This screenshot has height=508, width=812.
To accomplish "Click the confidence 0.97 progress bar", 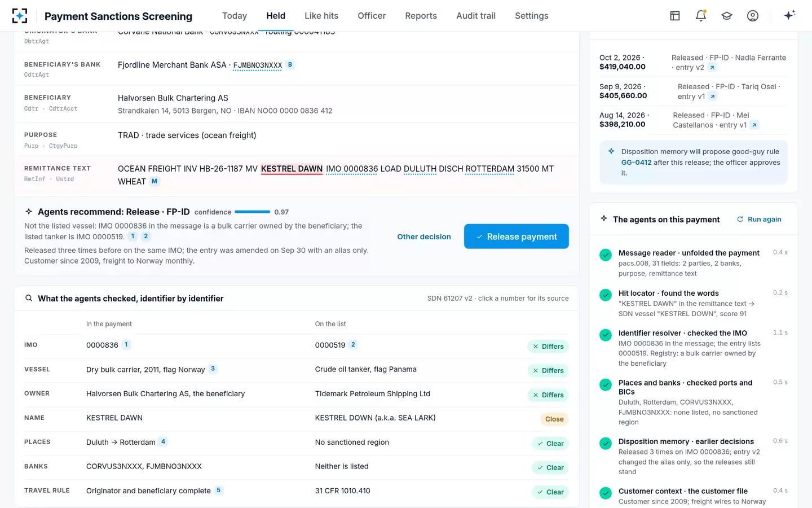I will click(x=252, y=212).
